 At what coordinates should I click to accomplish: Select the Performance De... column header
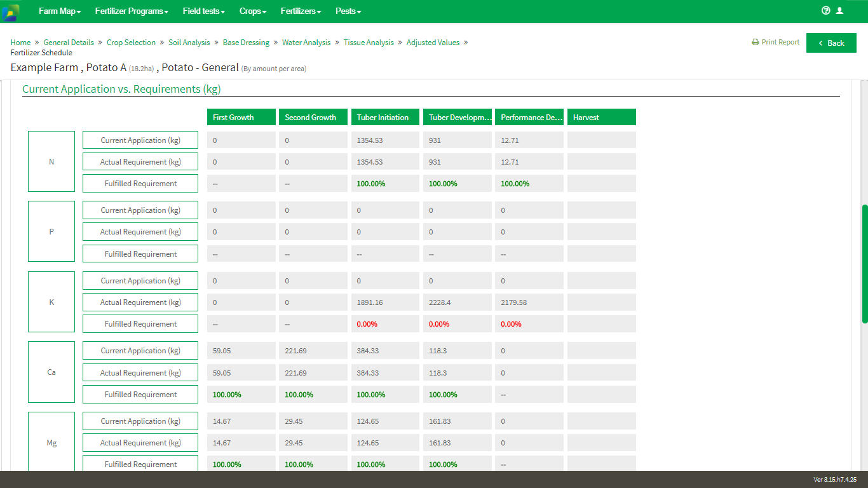529,117
